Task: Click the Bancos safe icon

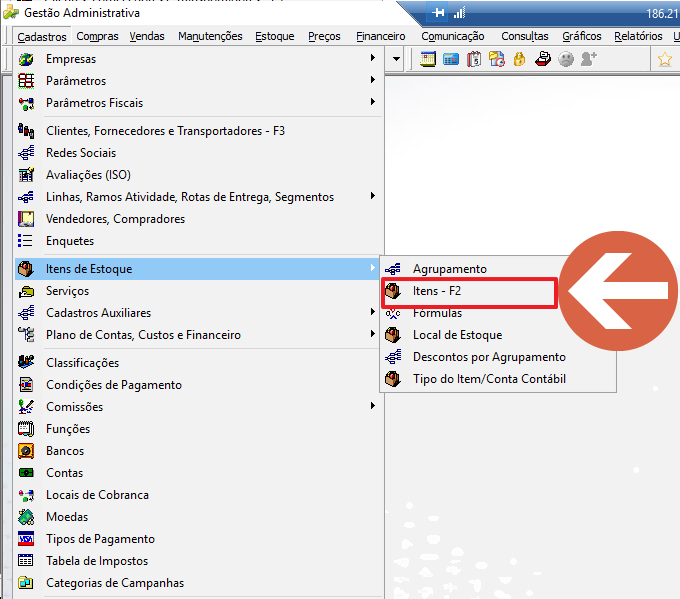Action: (x=26, y=451)
